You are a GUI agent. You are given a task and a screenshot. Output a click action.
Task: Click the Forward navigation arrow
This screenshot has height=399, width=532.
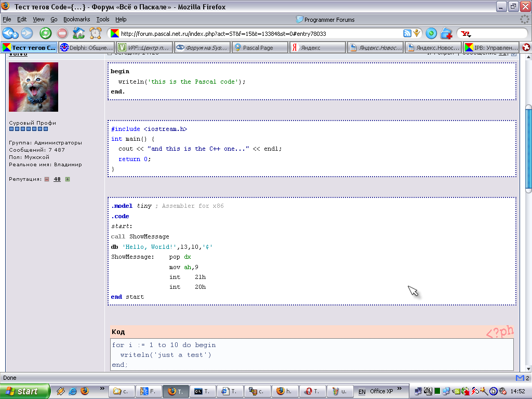coord(26,33)
